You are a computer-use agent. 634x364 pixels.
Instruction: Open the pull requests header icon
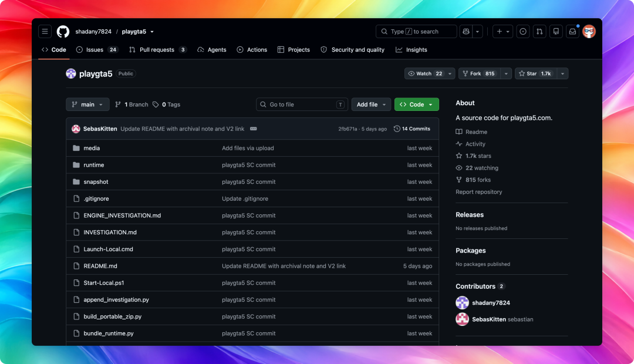pos(539,32)
